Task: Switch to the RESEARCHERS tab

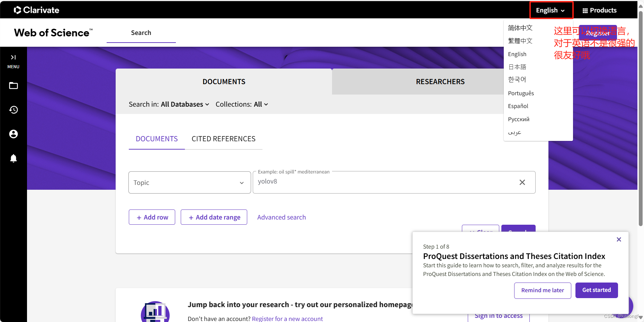Action: point(440,82)
